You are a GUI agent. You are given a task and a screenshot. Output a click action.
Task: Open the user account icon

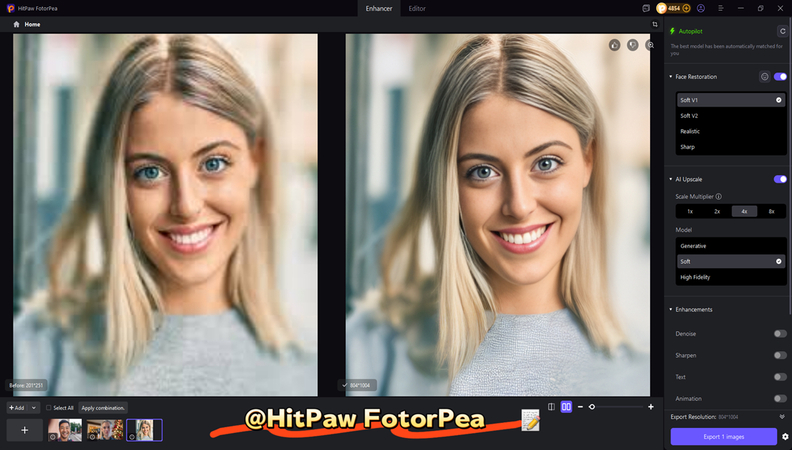[701, 9]
